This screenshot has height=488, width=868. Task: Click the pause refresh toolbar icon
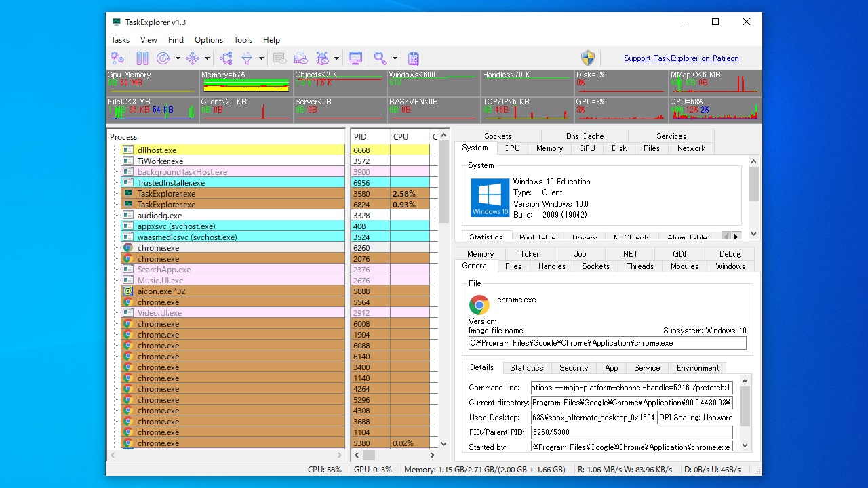pyautogui.click(x=142, y=58)
